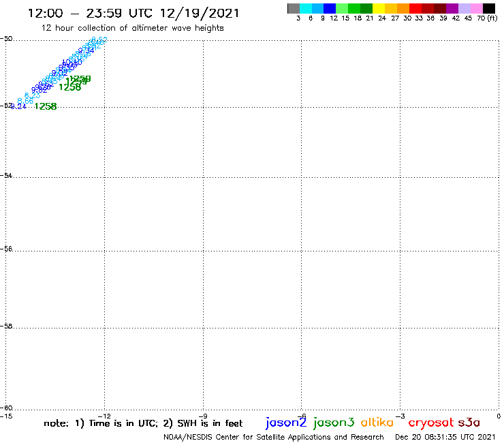Click the black swatch ending the legend

(489, 8)
